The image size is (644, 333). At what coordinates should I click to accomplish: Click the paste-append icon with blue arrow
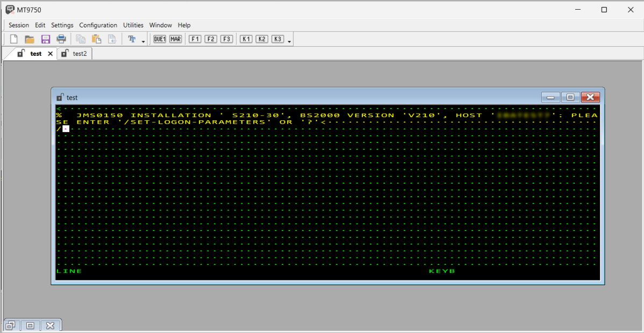(112, 39)
